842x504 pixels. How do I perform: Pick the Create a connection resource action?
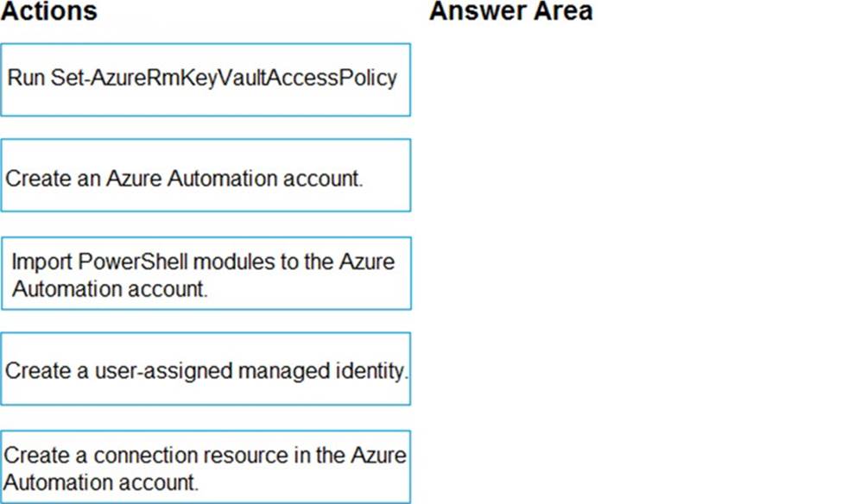coord(206,467)
